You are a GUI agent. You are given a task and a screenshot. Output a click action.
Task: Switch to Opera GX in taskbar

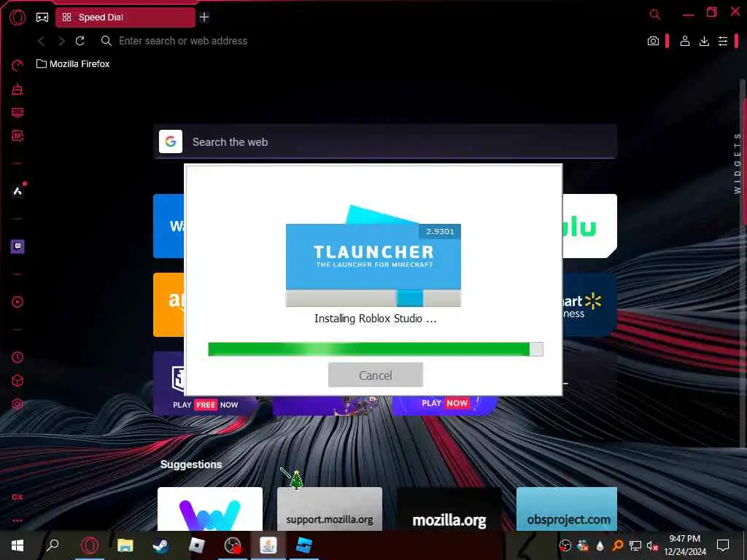click(90, 545)
